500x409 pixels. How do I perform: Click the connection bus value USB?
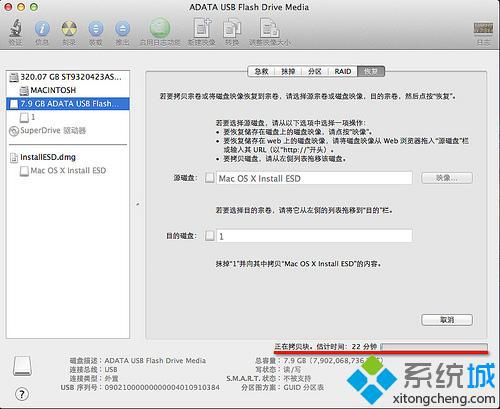click(111, 370)
